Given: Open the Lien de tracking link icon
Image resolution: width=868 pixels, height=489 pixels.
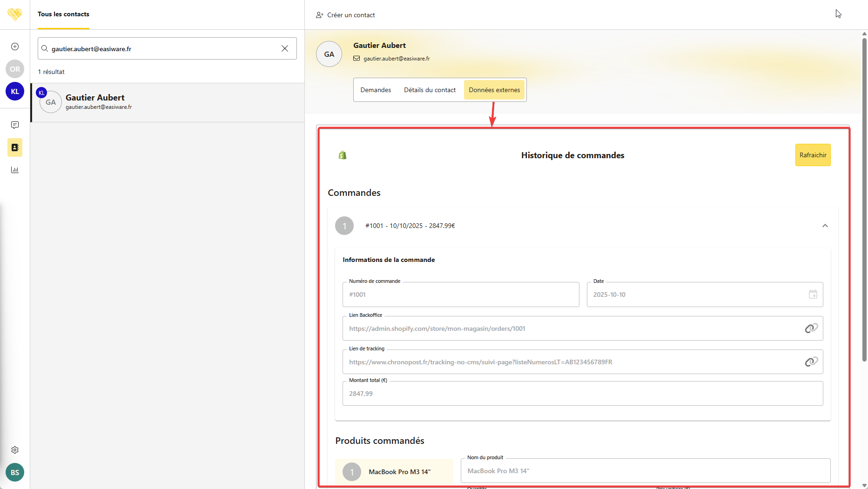Looking at the screenshot, I should (x=811, y=362).
